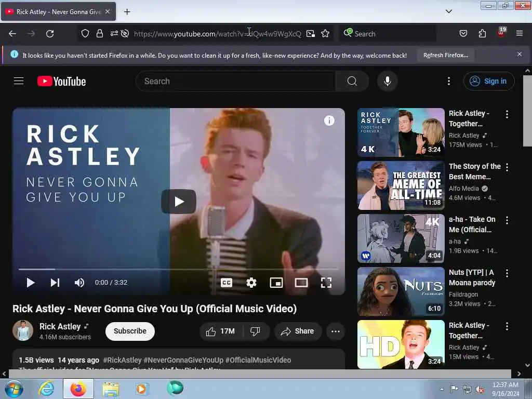
Task: Click the site security padlock icon
Action: pyautogui.click(x=99, y=34)
